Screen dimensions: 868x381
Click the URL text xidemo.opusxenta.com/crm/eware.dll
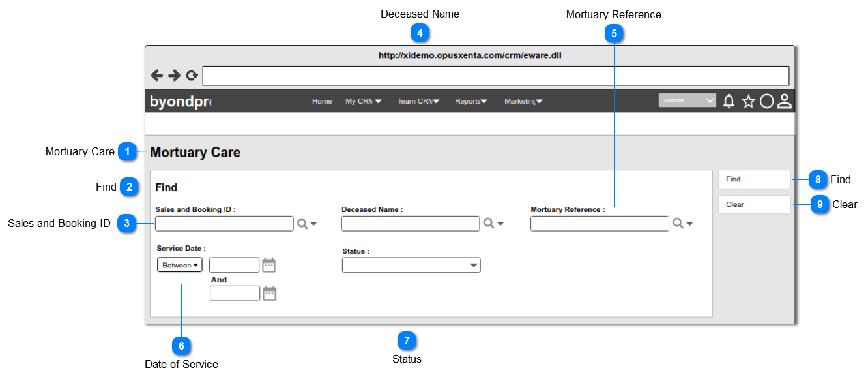tap(470, 55)
